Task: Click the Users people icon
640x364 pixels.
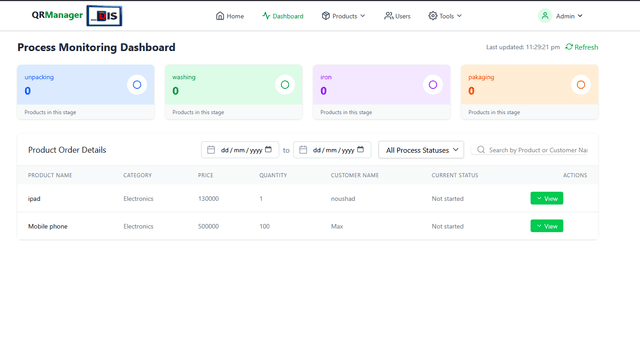Action: click(x=389, y=16)
